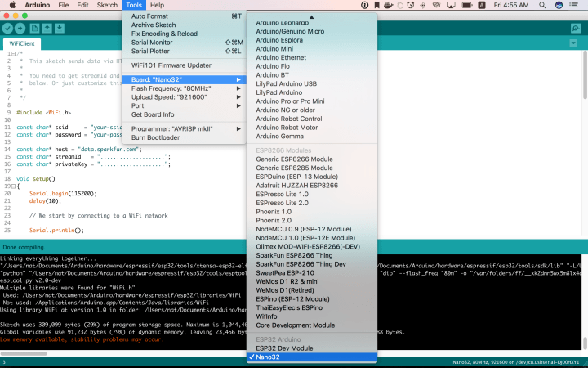Image resolution: width=588 pixels, height=368 pixels.
Task: Click the date and time display
Action: click(511, 5)
